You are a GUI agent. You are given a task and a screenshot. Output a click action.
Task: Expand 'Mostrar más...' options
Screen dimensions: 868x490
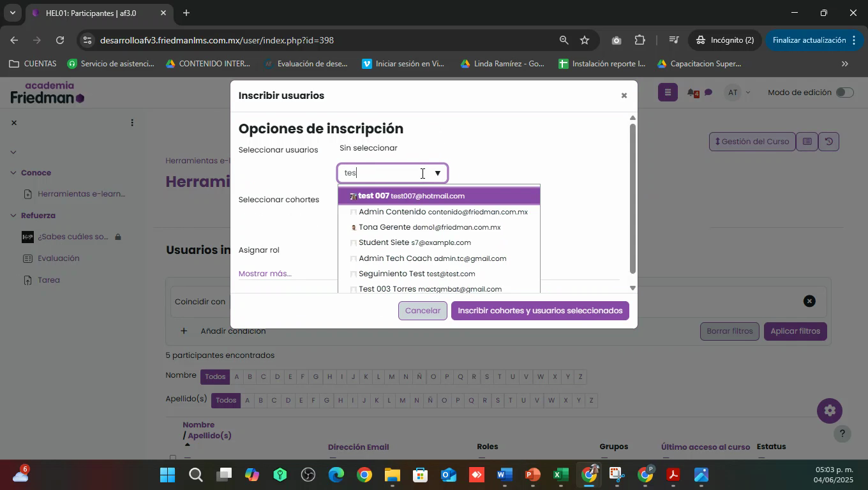[265, 274]
